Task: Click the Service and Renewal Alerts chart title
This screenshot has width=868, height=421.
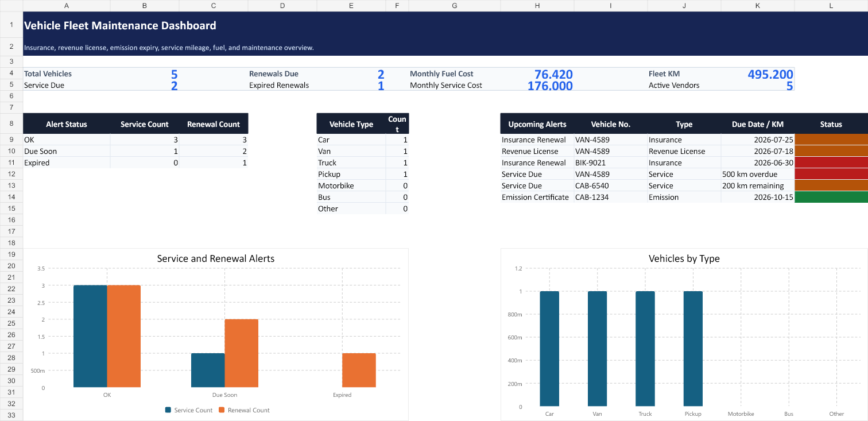Action: click(216, 258)
